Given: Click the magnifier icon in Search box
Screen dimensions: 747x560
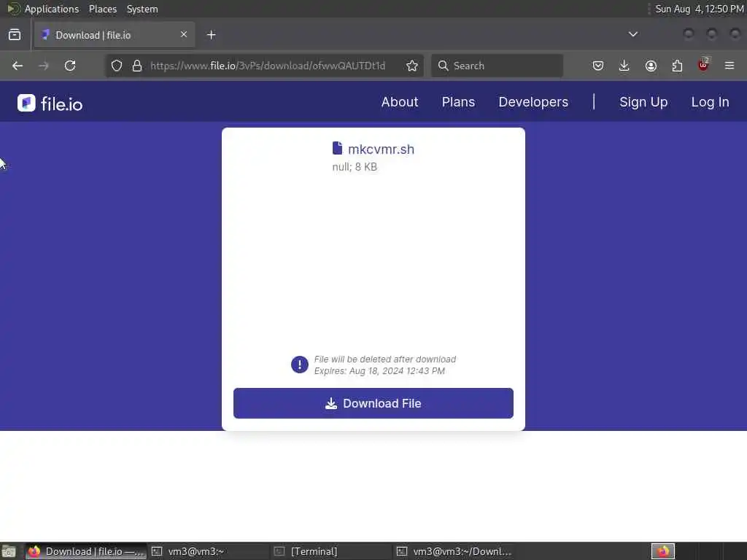Looking at the screenshot, I should [443, 66].
